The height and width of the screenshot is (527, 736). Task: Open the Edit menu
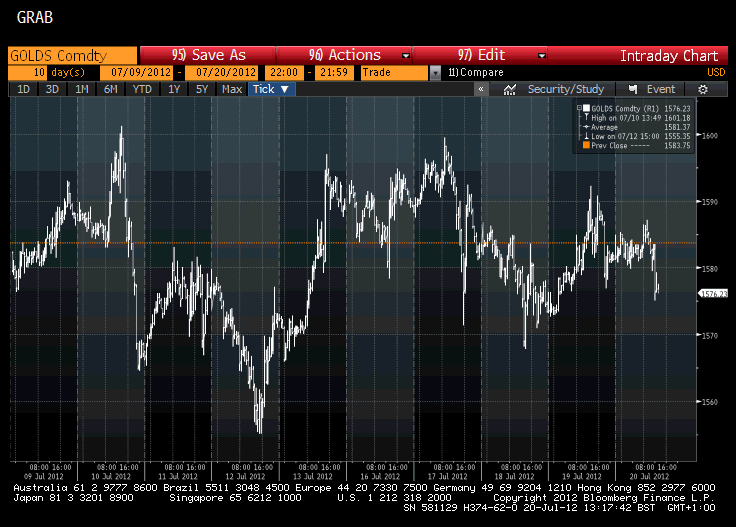tap(481, 55)
